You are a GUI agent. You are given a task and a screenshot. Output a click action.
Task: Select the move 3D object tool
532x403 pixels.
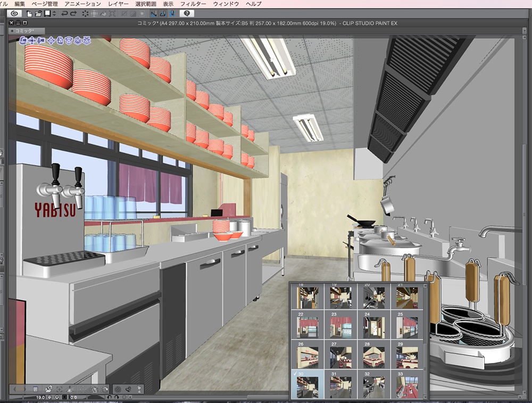coord(51,40)
